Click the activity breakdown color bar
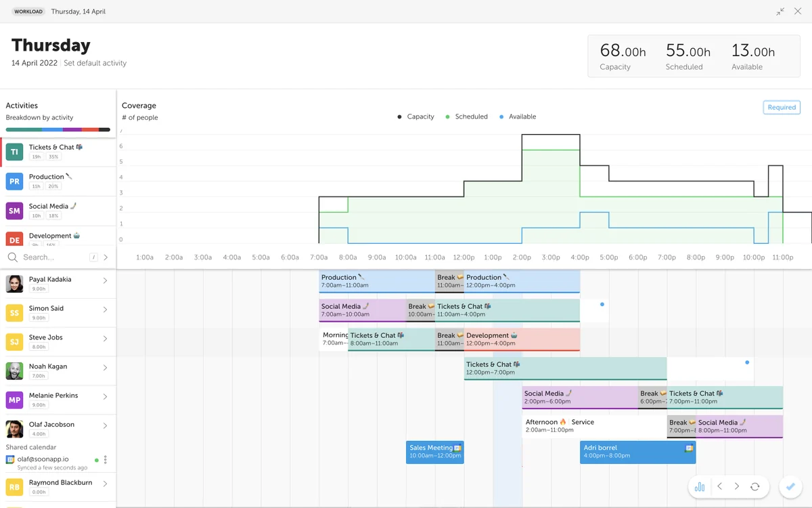Image resolution: width=812 pixels, height=508 pixels. [58, 129]
